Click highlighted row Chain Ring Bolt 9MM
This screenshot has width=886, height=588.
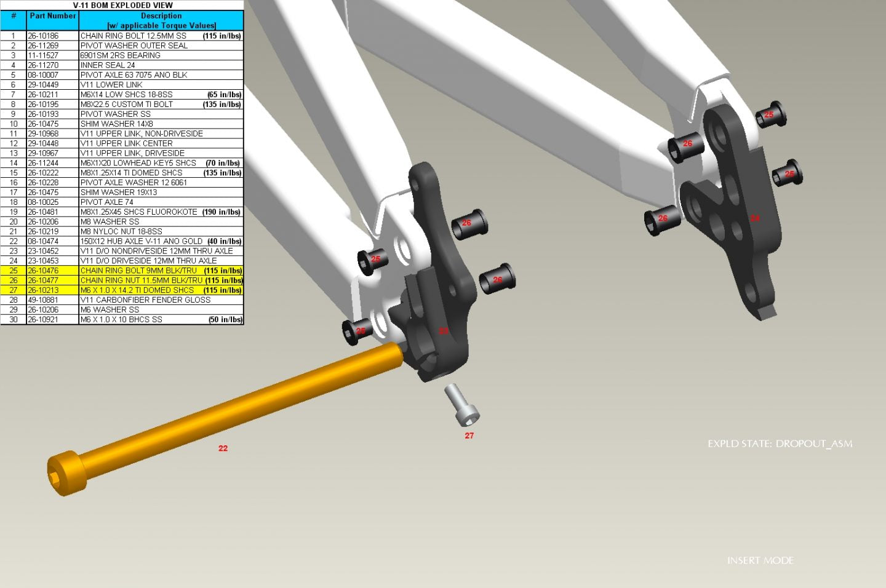tap(138, 271)
